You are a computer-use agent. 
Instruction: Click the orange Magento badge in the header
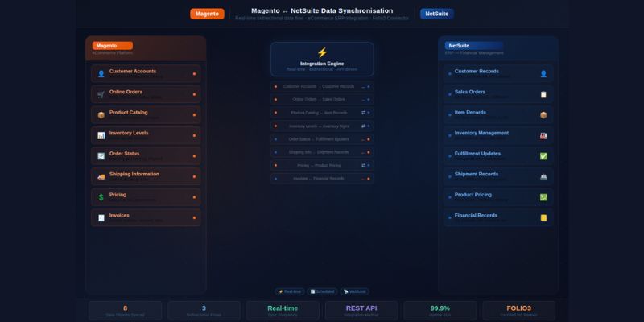tap(207, 14)
